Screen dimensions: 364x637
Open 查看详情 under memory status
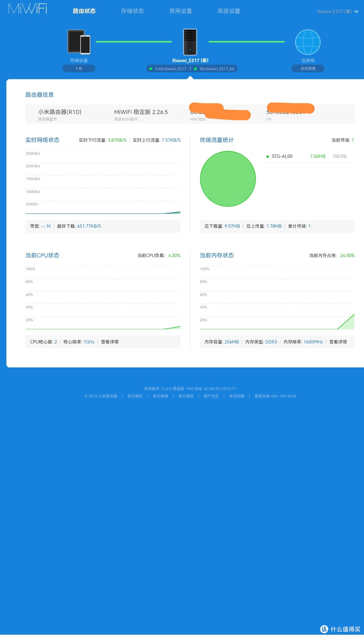pyautogui.click(x=338, y=342)
